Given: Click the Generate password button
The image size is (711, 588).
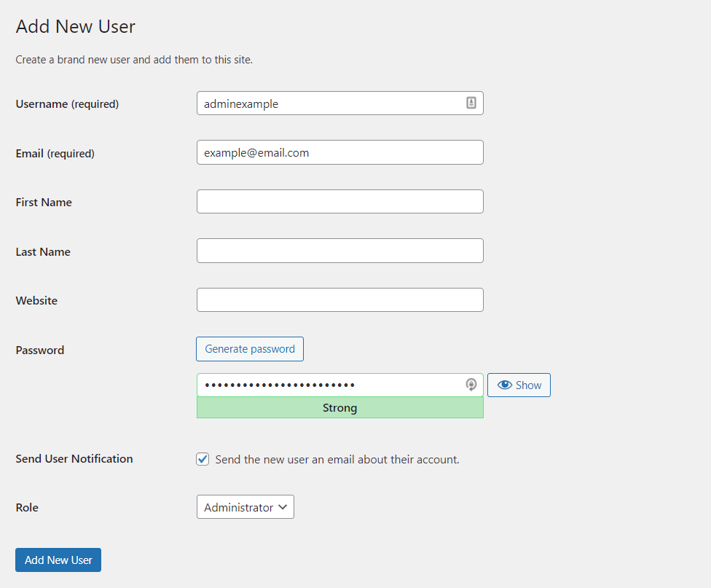Looking at the screenshot, I should (249, 349).
